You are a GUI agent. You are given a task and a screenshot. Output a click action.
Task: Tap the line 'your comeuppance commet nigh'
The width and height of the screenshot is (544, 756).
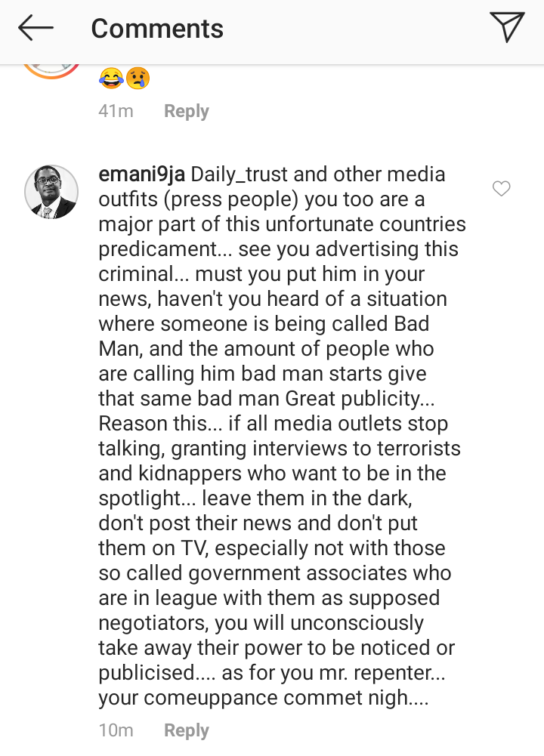[264, 698]
